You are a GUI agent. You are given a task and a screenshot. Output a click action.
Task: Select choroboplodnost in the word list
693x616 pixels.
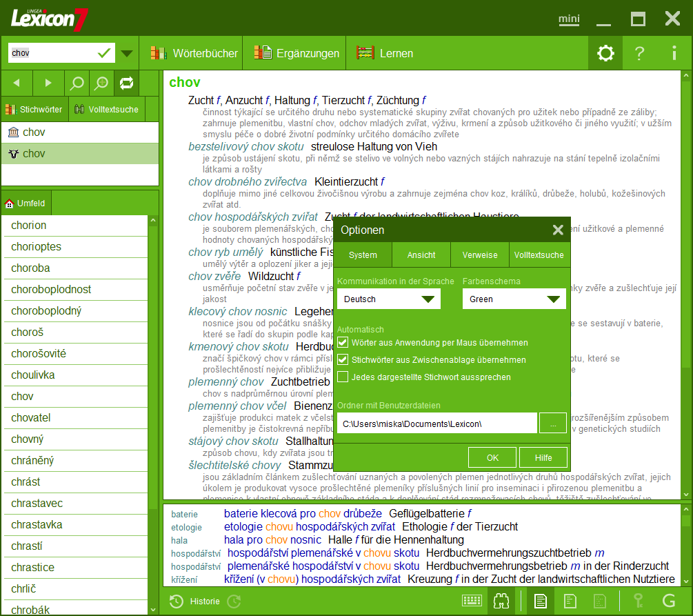coord(75,290)
